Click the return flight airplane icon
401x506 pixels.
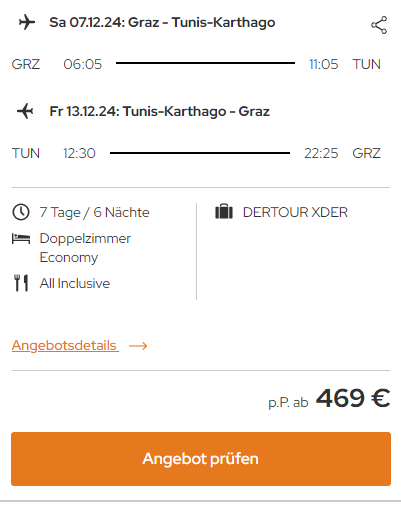[25, 111]
